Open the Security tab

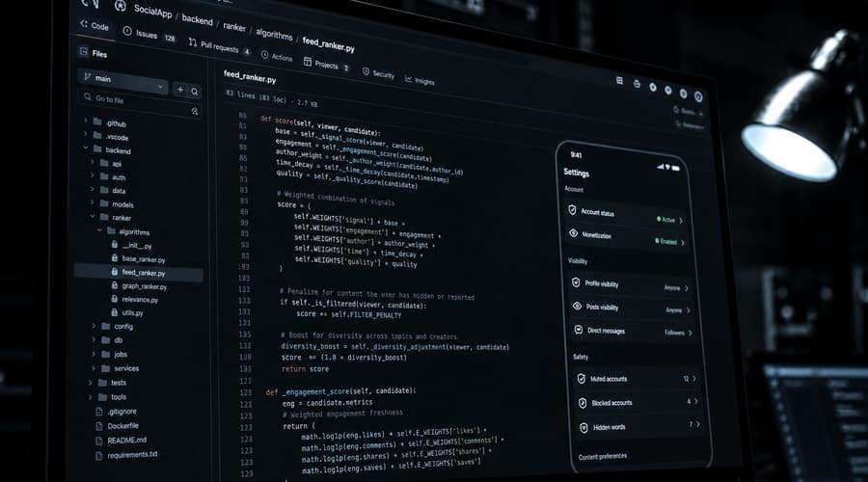click(x=378, y=73)
